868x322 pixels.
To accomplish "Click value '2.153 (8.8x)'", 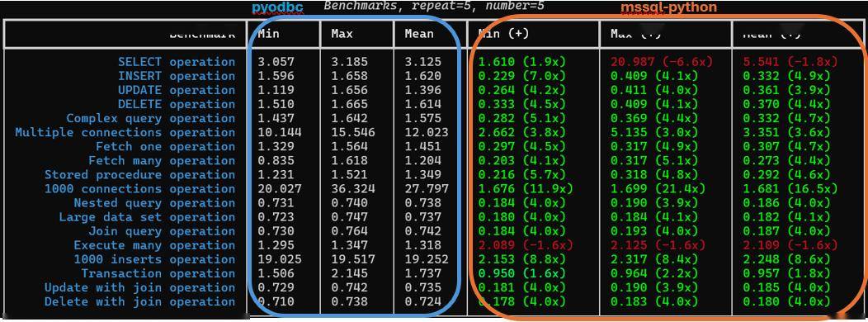I will (x=522, y=259).
